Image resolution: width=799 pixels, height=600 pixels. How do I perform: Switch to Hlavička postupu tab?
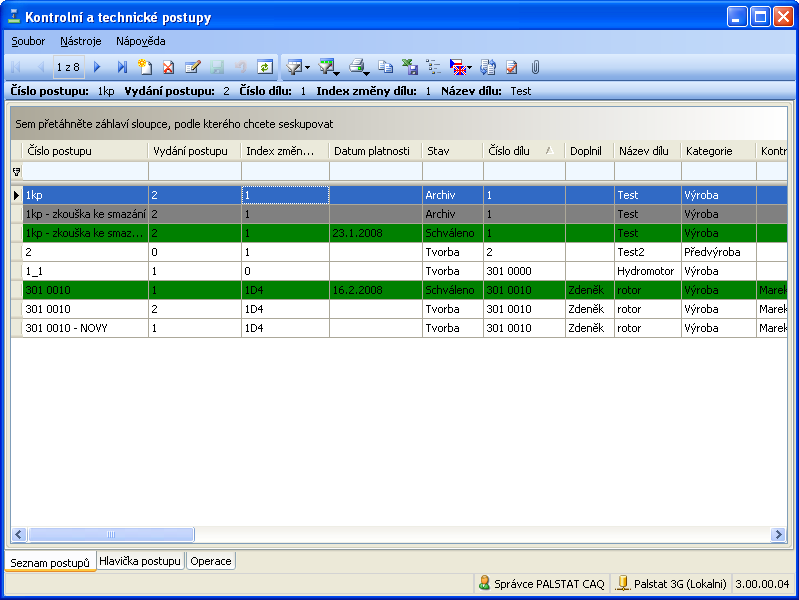[x=140, y=561]
